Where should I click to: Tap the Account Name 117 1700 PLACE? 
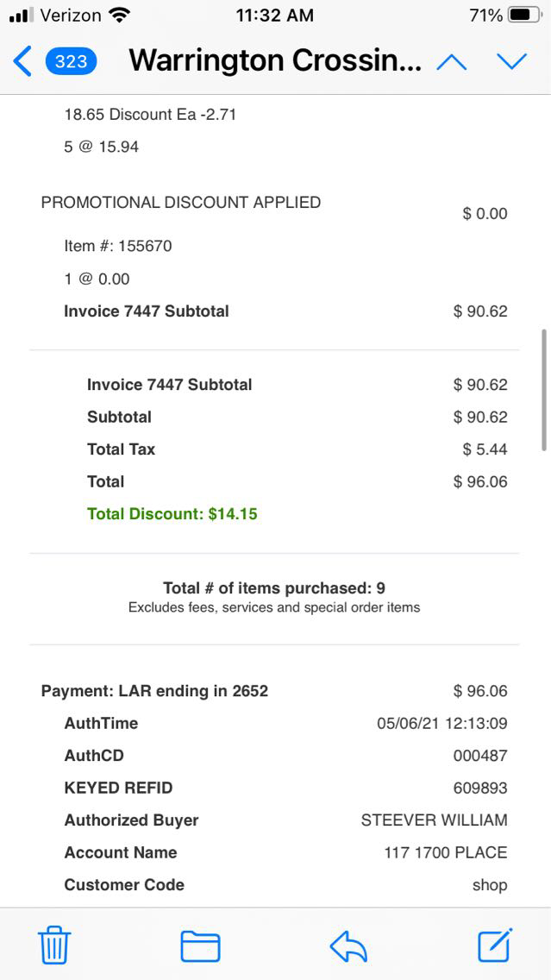pos(445,853)
